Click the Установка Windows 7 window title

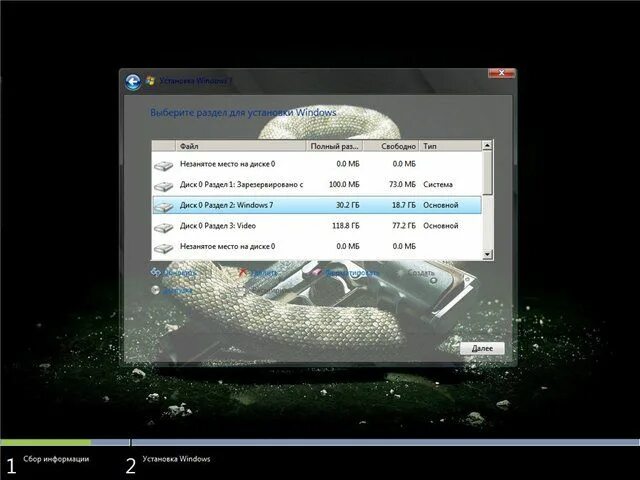tap(196, 81)
